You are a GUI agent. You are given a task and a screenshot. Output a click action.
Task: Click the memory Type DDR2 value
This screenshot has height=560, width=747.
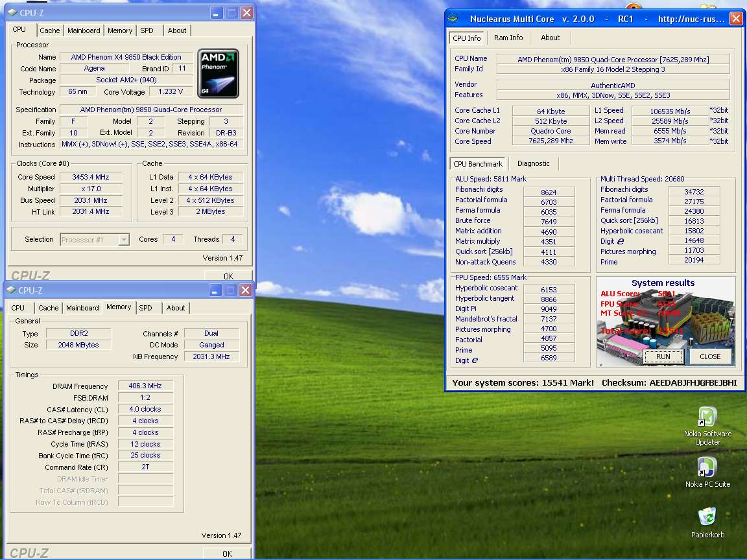point(78,333)
